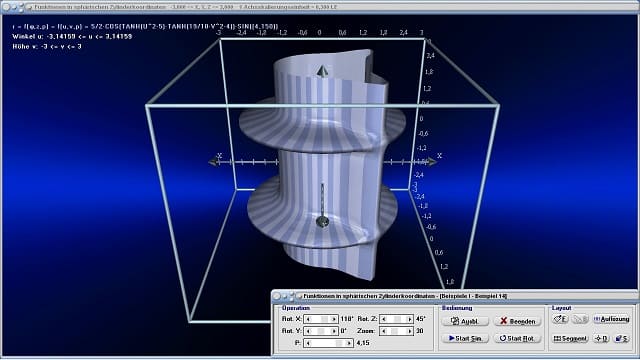Image resolution: width=640 pixels, height=360 pixels.
Task: Click the left X axis arrow label
Action: 219,156
